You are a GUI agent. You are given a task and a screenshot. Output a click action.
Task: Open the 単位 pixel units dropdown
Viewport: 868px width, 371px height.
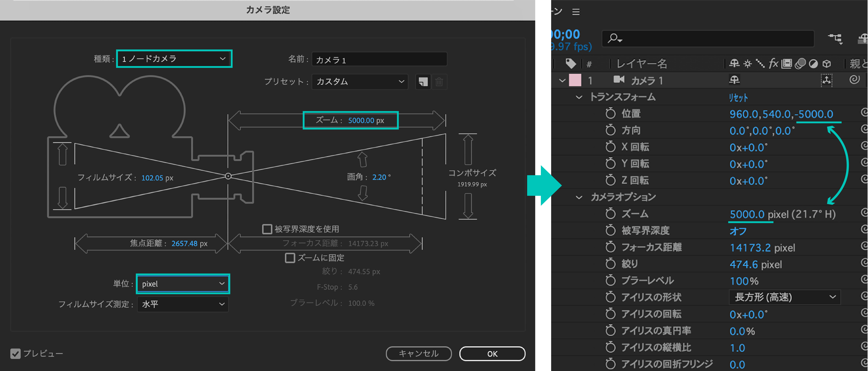pos(183,284)
